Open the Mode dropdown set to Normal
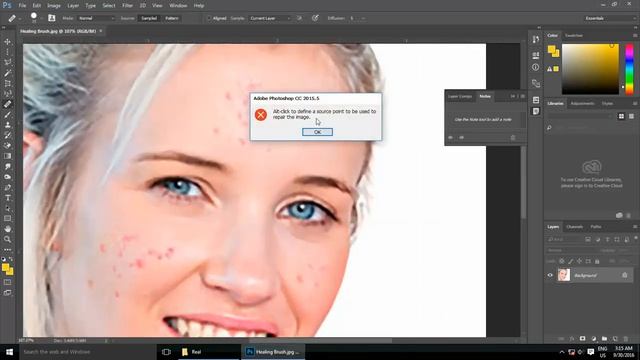 (96, 18)
